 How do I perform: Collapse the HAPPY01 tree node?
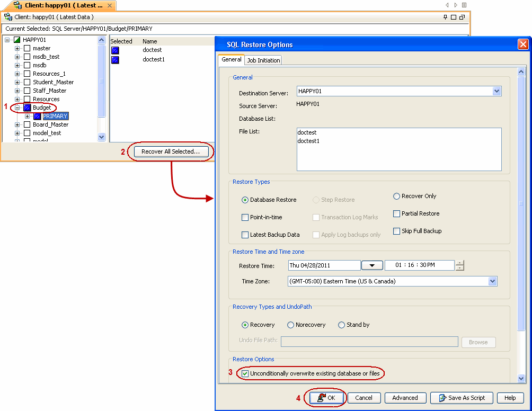point(7,40)
